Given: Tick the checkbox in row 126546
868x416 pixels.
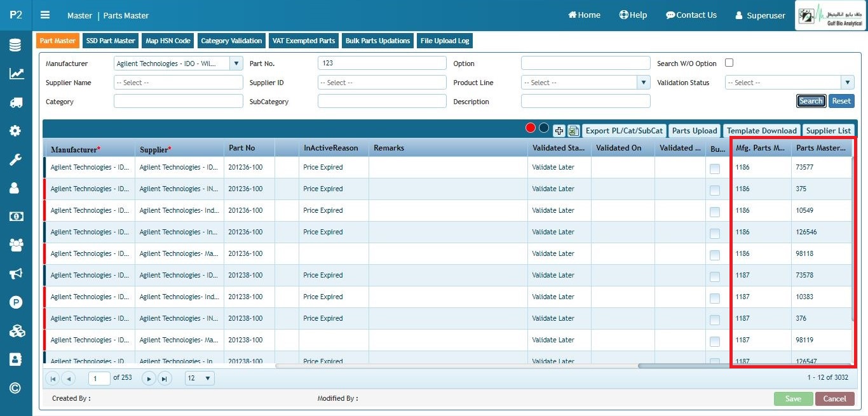Looking at the screenshot, I should click(x=715, y=234).
